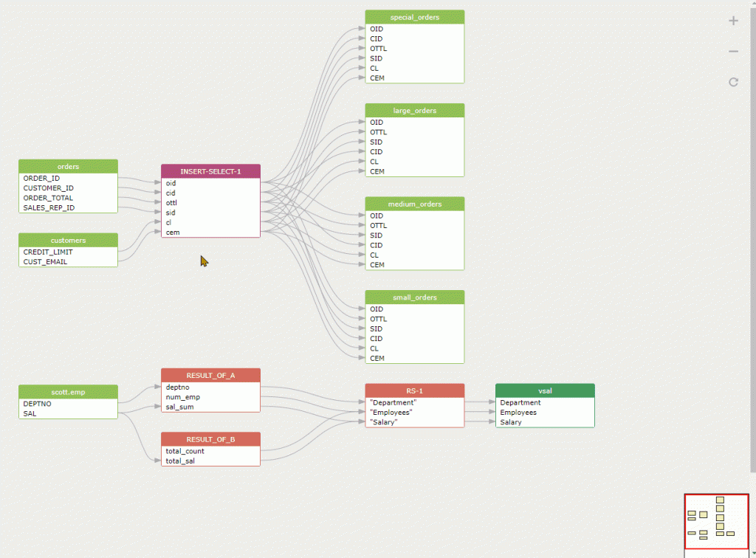Select the INSERT-SELECT-1 node header
This screenshot has width=756, height=558.
pos(210,171)
